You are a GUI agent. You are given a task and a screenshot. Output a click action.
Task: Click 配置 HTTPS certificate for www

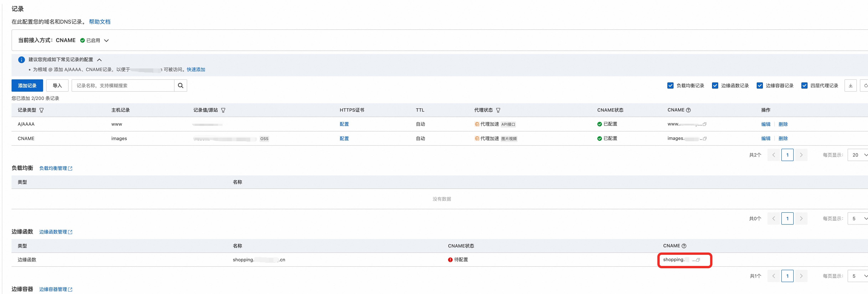[344, 124]
